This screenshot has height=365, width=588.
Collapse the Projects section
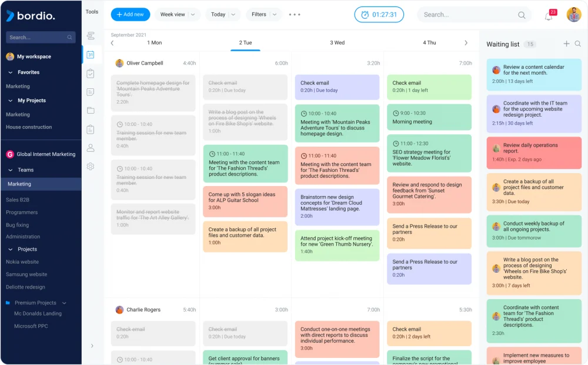pos(11,250)
